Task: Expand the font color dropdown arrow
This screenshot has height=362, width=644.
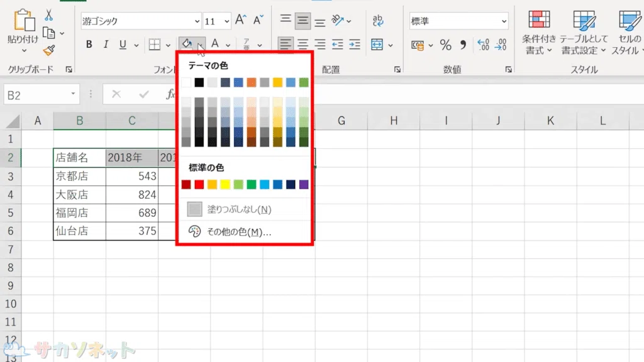Action: 228,45
